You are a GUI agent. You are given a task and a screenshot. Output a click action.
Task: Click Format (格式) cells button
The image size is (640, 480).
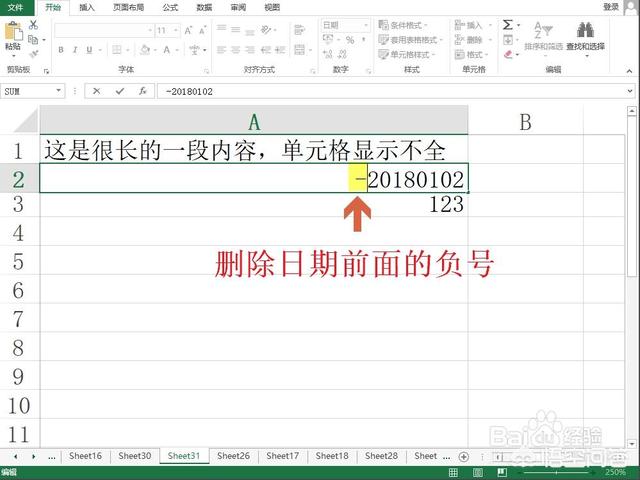pos(469,54)
